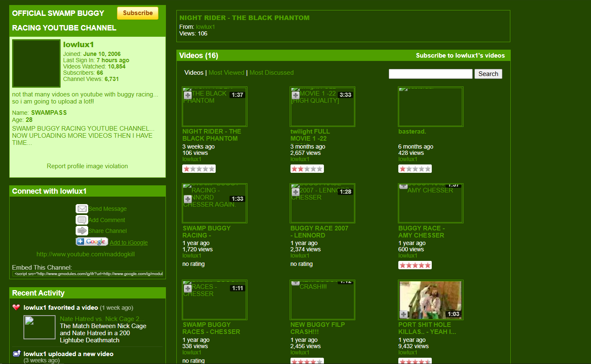
Task: Click Report profile image violation link
Action: [87, 166]
